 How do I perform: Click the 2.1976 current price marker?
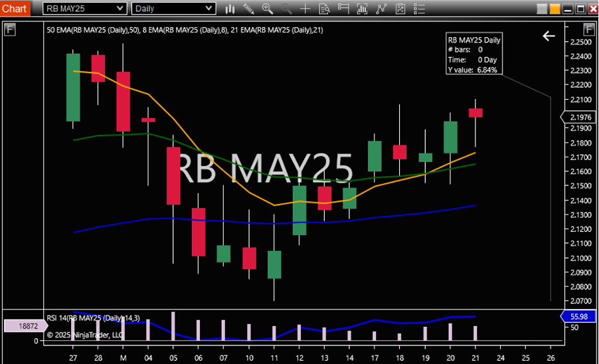click(578, 118)
